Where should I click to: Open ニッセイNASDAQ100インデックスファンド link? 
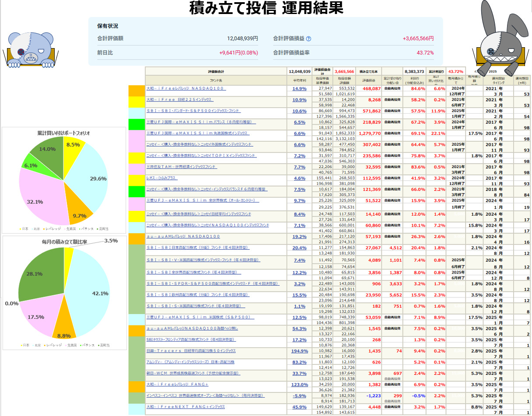pos(208,225)
